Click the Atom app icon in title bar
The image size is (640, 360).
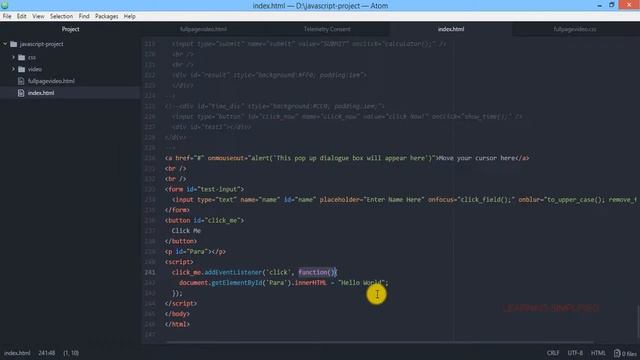(x=4, y=5)
